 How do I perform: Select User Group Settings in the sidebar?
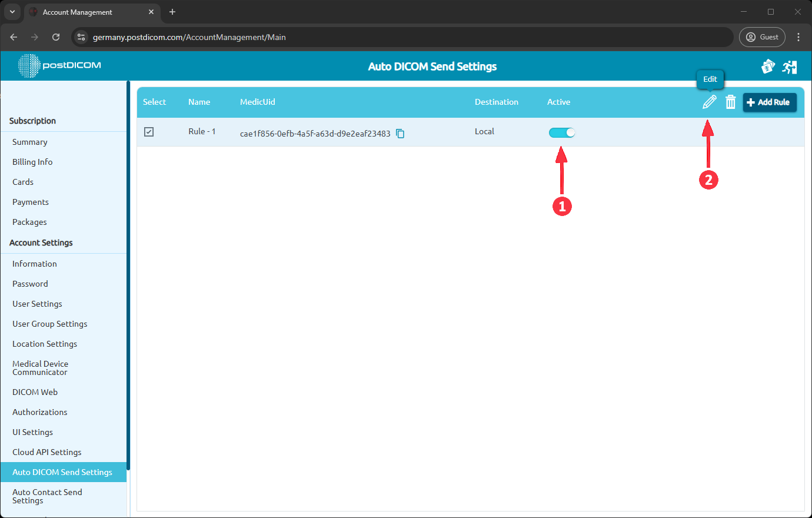tap(49, 324)
